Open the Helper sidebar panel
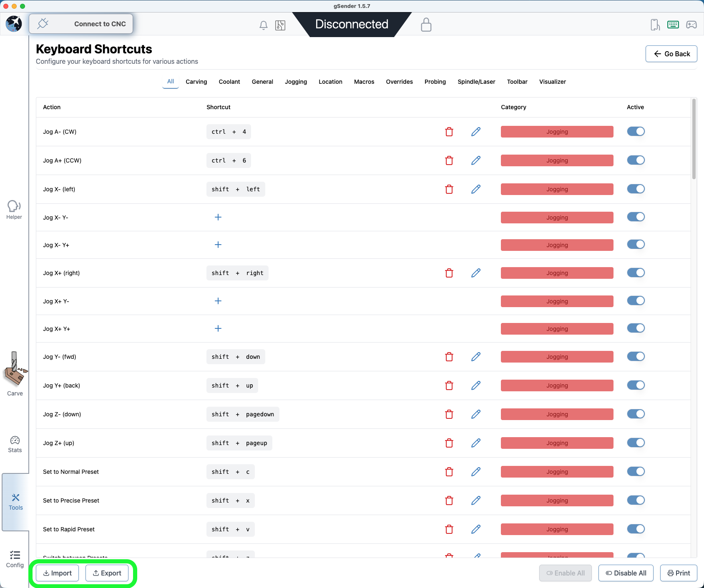The height and width of the screenshot is (588, 704). pyautogui.click(x=14, y=209)
